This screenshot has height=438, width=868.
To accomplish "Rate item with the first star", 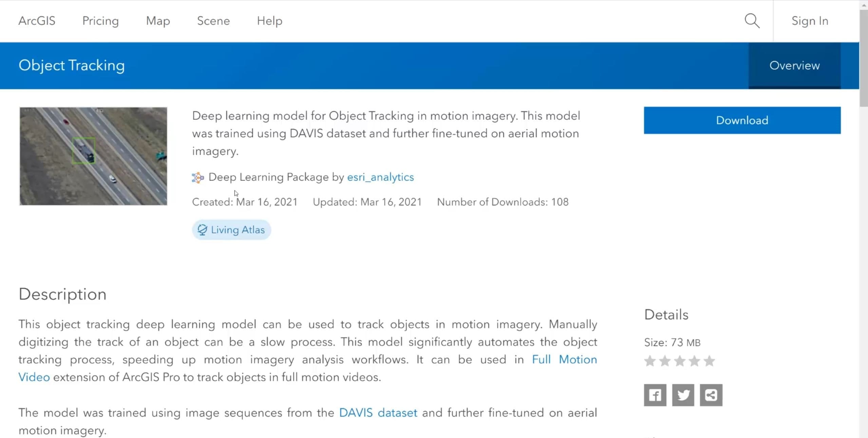I will (650, 361).
